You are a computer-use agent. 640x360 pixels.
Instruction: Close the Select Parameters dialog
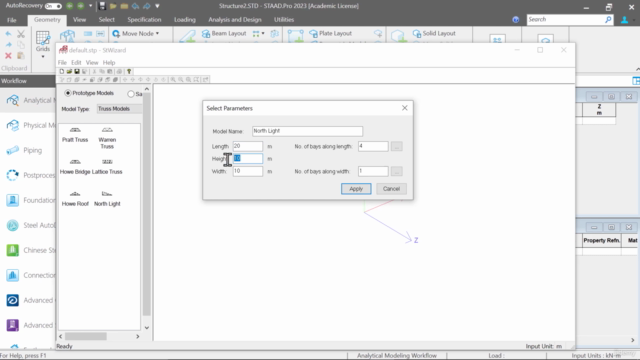click(404, 108)
